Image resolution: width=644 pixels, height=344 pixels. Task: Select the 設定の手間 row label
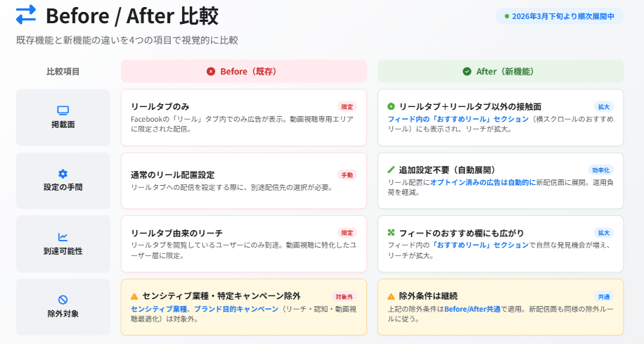point(63,187)
